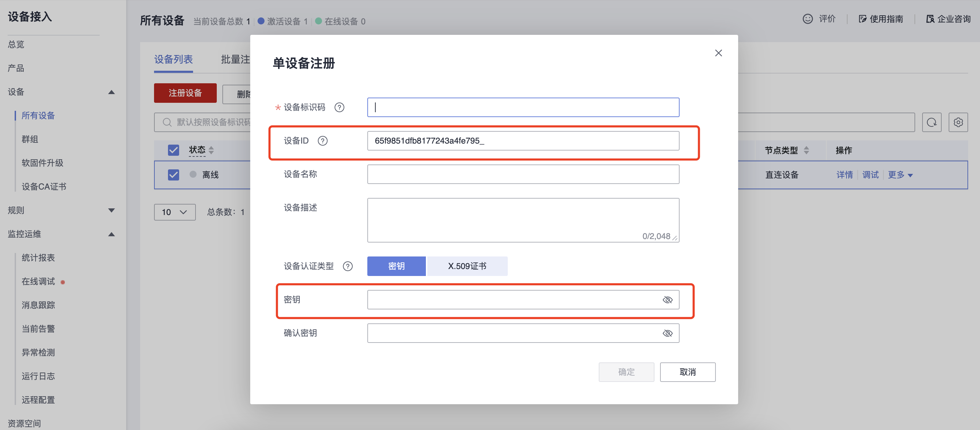The width and height of the screenshot is (980, 430).
Task: Click the 确定 button in dialog
Action: [626, 372]
